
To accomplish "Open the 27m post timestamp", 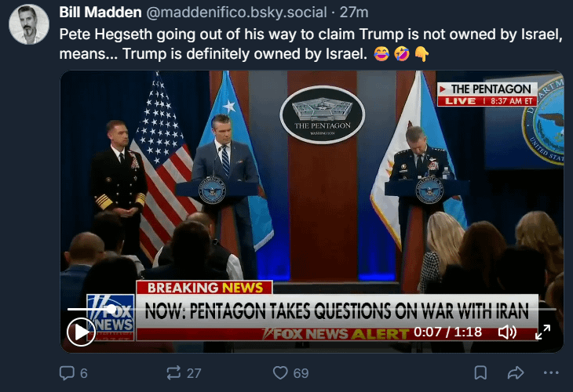I will coord(354,13).
